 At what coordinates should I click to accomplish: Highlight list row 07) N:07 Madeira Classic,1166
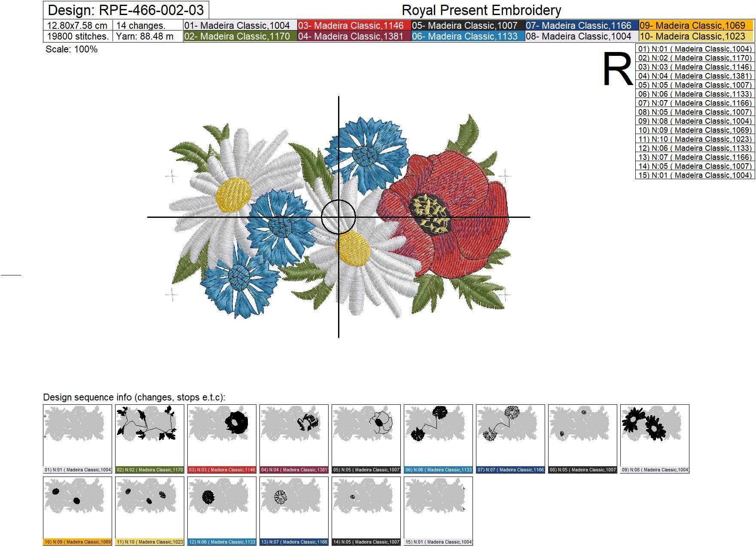pos(695,103)
